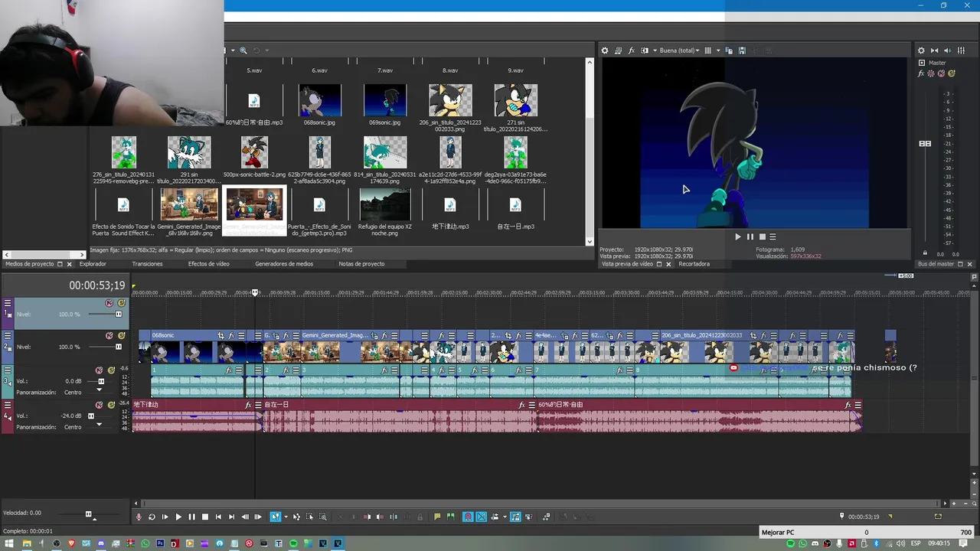Switch to Generadores de medios tab
The image size is (980, 551).
(x=284, y=264)
